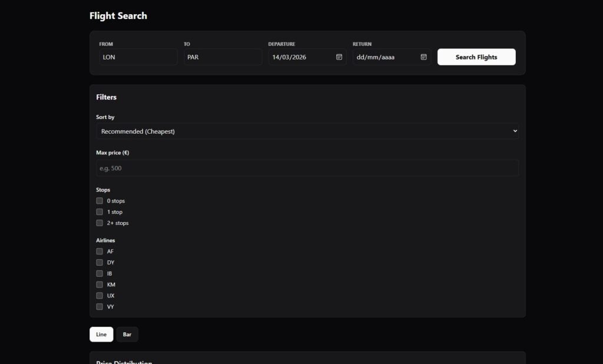Enable the AF airline checkbox

(100, 252)
